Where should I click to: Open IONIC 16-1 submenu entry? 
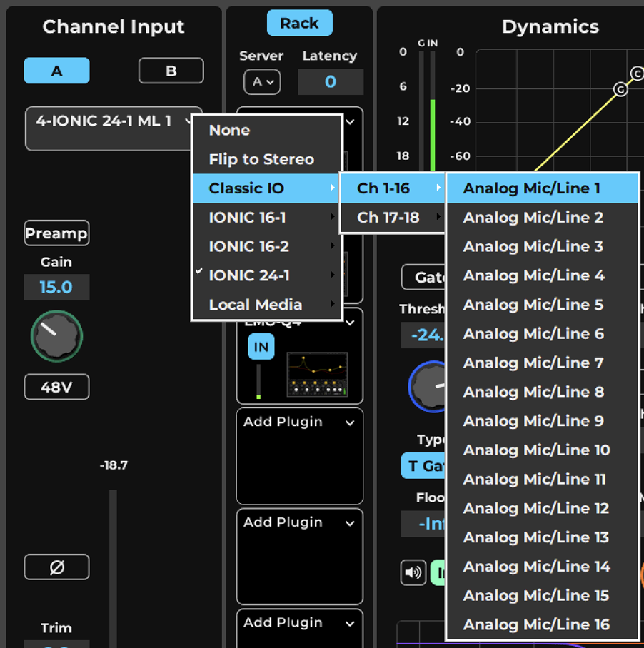click(267, 218)
